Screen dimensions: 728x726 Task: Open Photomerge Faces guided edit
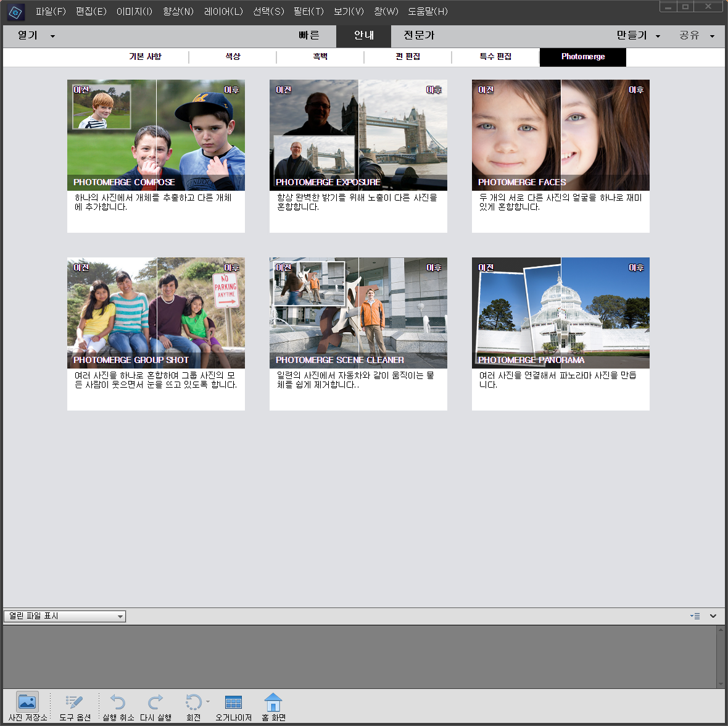[561, 135]
